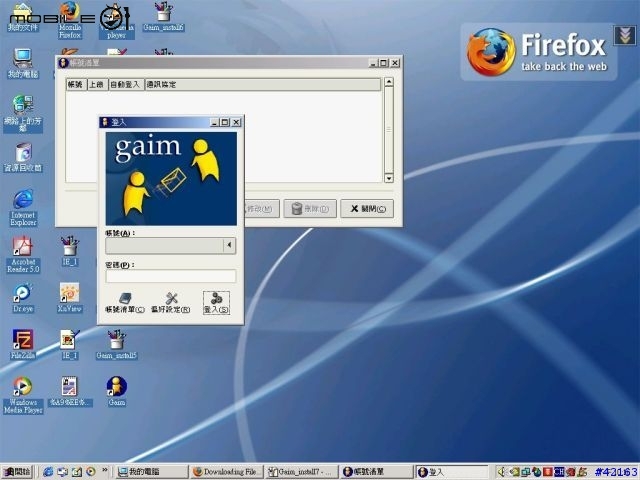Launch Internet Explorer from quick launch bar
Screen dimensions: 640x480
tap(48, 472)
